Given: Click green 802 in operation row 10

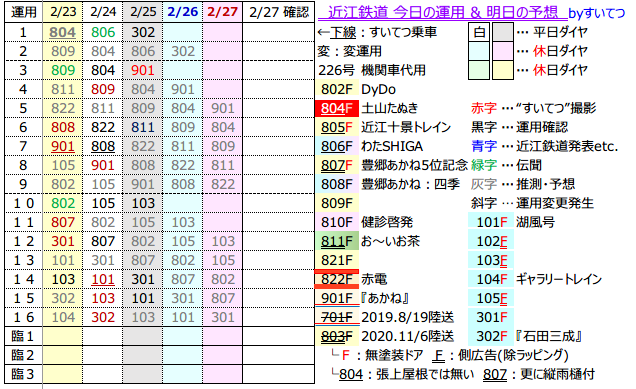Looking at the screenshot, I should tap(63, 203).
